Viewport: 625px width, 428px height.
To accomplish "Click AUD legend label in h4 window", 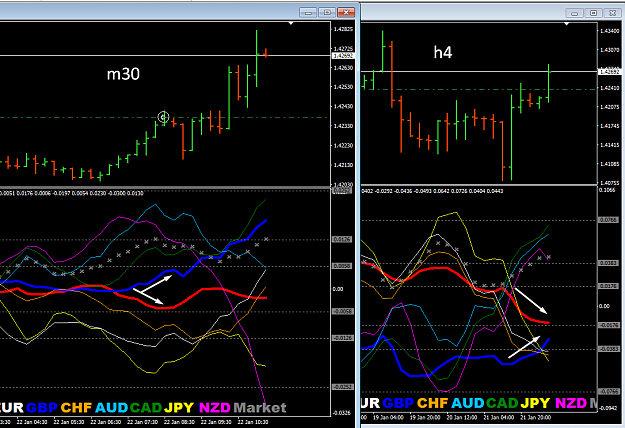I will click(x=468, y=403).
